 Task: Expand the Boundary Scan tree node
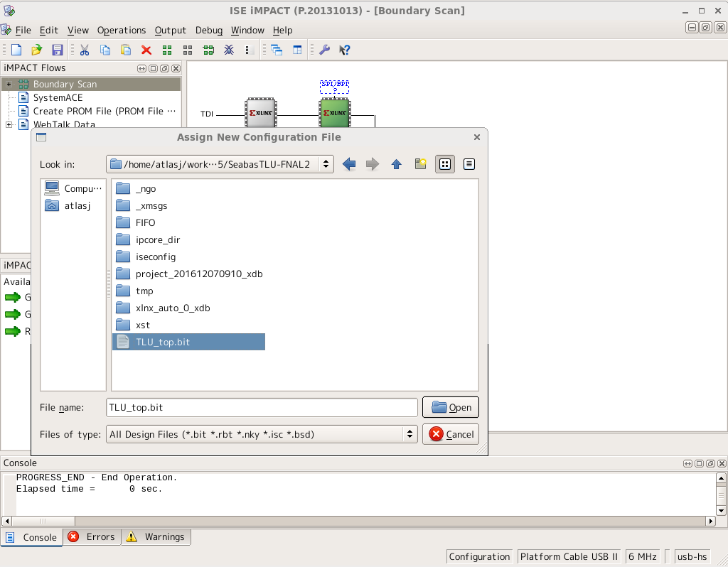[x=9, y=84]
